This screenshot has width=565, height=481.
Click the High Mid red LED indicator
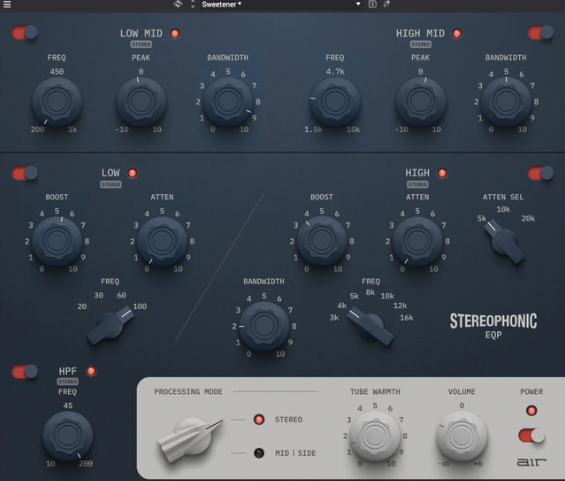pos(457,34)
